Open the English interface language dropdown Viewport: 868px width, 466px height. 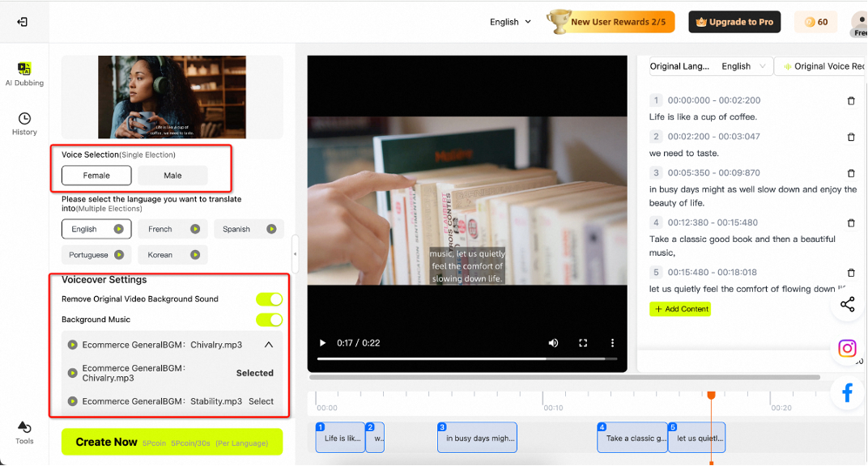(510, 22)
